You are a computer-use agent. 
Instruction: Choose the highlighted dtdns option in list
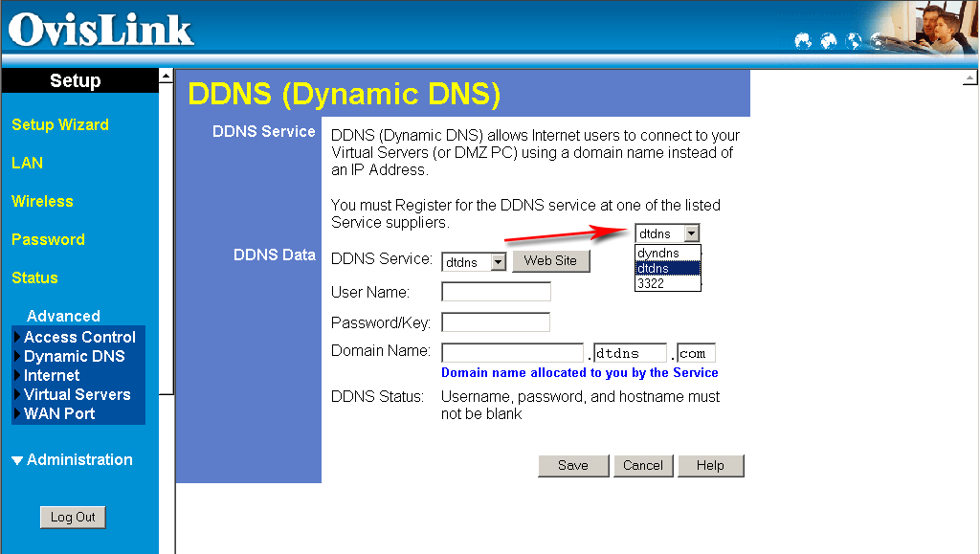[667, 268]
